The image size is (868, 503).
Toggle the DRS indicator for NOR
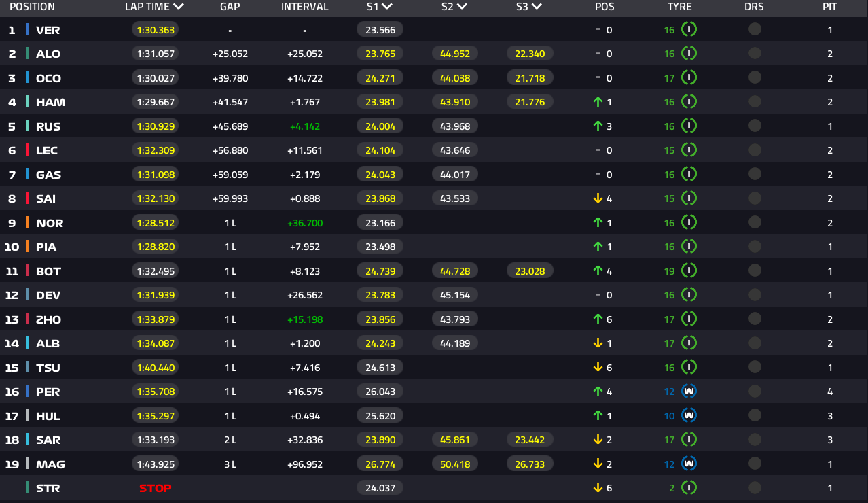(x=755, y=223)
